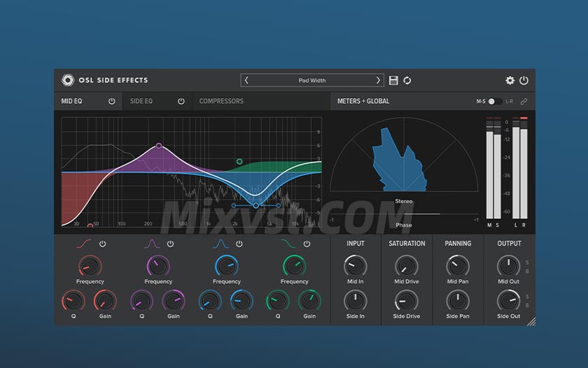
Task: Click the OSL Side Effects logo
Action: [x=68, y=80]
